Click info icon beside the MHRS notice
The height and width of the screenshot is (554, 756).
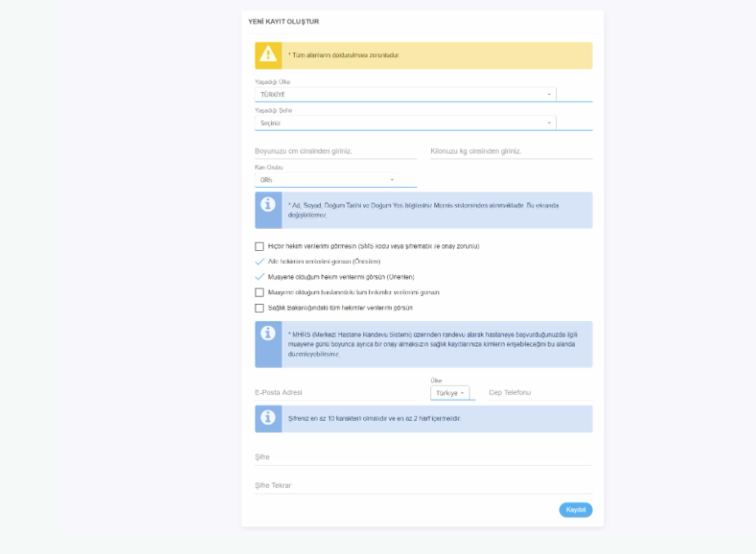point(268,333)
